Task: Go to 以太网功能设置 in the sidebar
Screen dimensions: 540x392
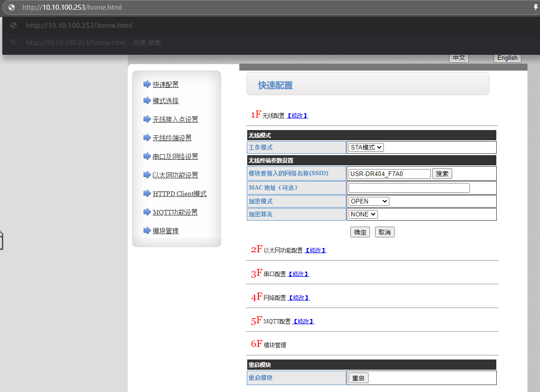Action: click(175, 175)
